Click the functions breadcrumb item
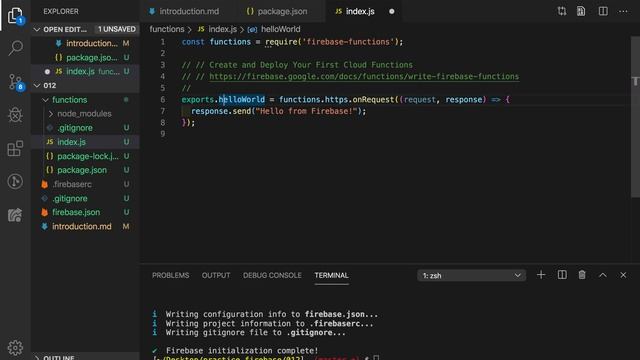 point(167,29)
